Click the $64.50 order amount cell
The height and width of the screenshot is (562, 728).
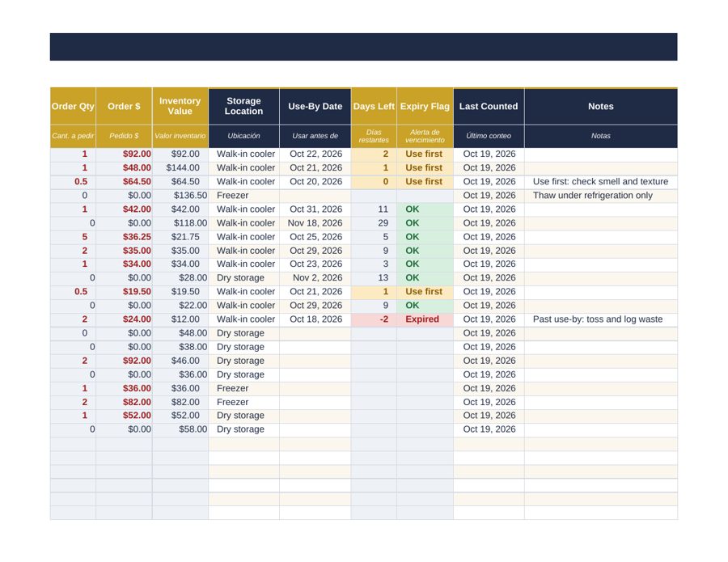tap(124, 182)
